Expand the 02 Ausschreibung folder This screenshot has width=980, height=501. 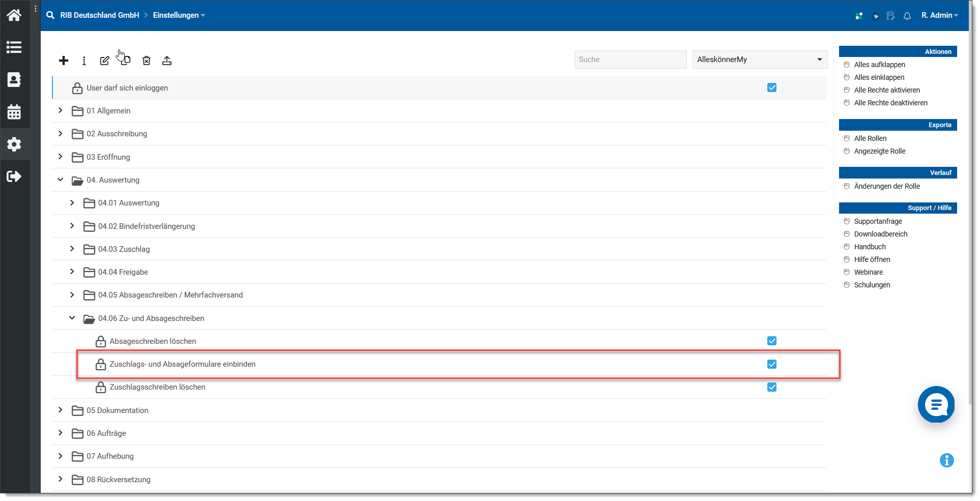[61, 133]
